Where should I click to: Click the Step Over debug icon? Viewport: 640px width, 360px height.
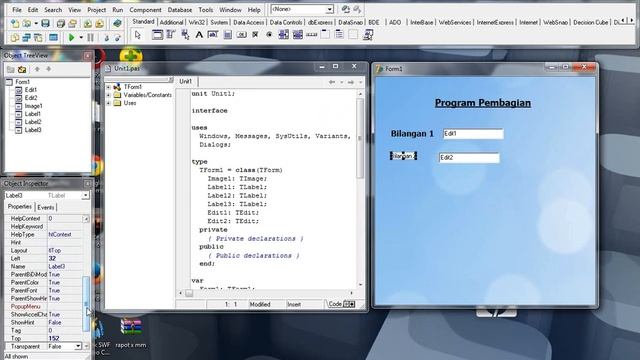point(118,38)
